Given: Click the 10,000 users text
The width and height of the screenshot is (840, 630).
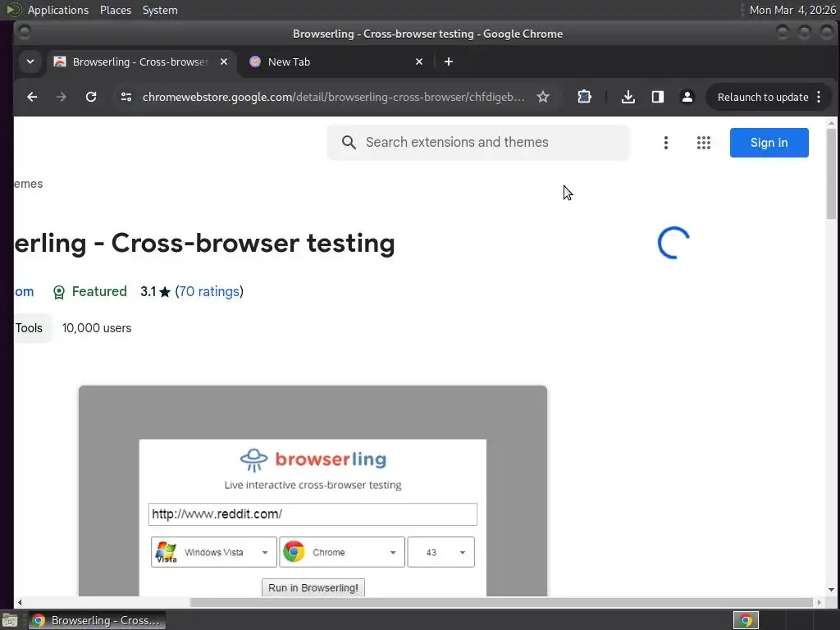Looking at the screenshot, I should [x=97, y=328].
